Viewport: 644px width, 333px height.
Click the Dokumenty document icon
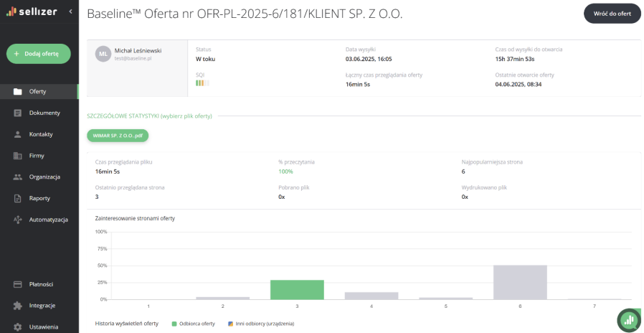coord(18,113)
